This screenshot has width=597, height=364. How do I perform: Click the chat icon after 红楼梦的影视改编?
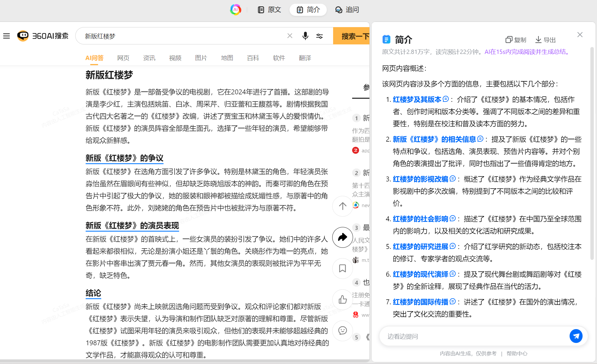[453, 179]
